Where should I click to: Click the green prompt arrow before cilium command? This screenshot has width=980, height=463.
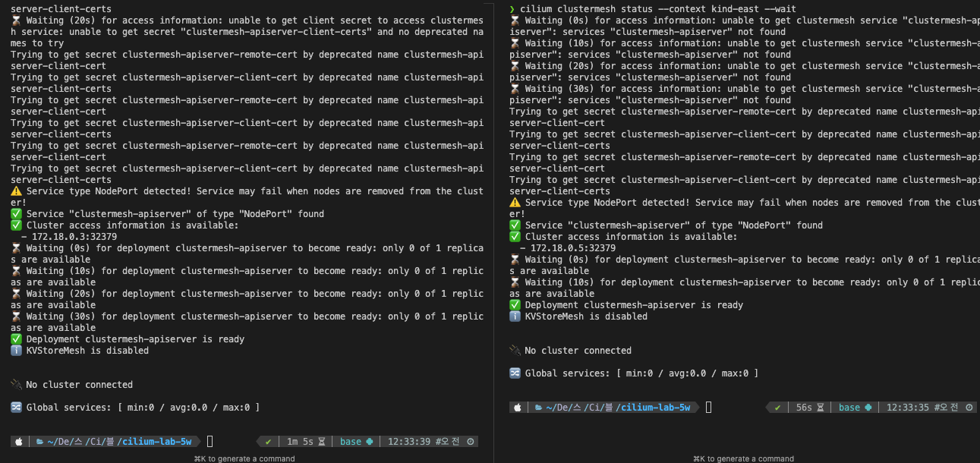point(512,9)
